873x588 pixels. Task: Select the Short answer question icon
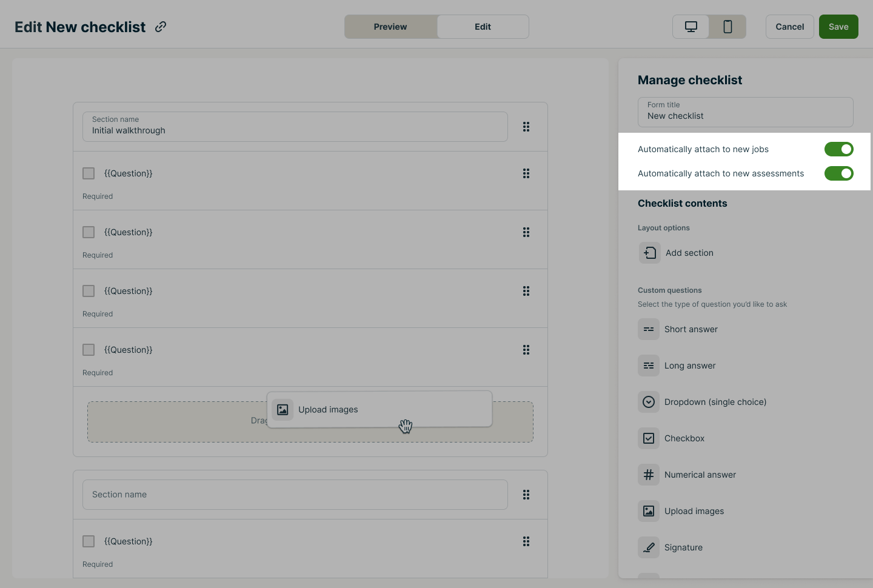tap(649, 329)
